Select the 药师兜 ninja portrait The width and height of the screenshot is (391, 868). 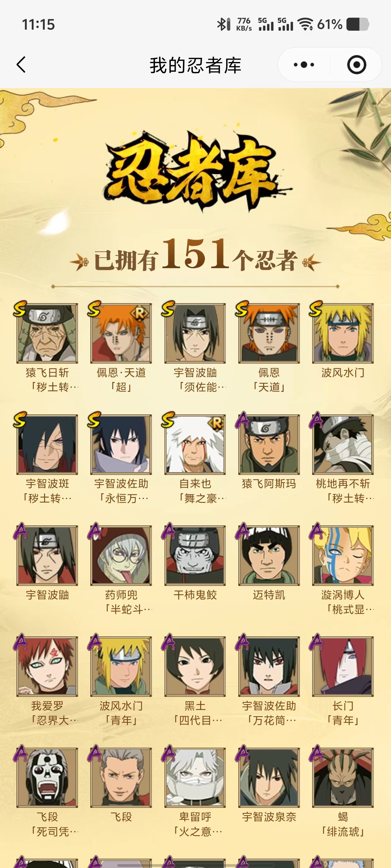[x=121, y=555]
